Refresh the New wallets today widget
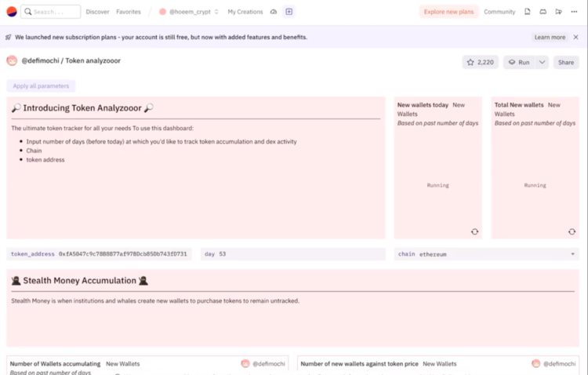Image resolution: width=588 pixels, height=375 pixels. click(x=474, y=231)
